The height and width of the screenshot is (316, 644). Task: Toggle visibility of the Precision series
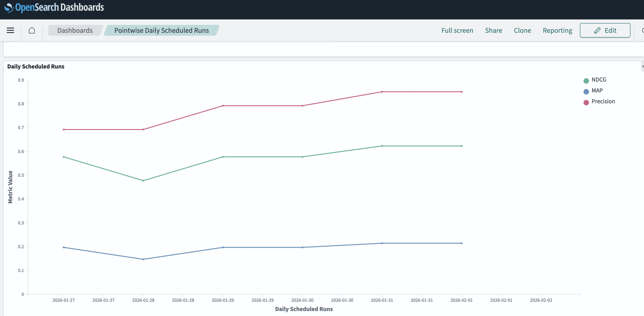tap(604, 101)
